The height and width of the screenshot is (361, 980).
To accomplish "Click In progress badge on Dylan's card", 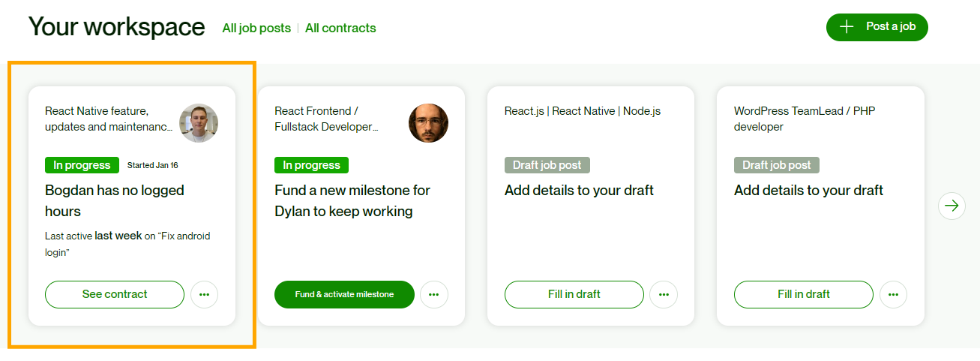I will (x=311, y=166).
